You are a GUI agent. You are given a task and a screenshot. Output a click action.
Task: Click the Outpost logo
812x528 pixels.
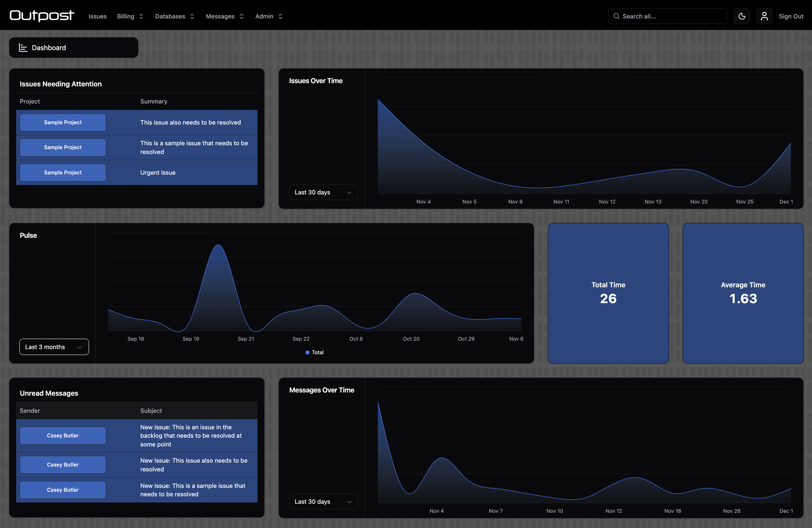42,15
